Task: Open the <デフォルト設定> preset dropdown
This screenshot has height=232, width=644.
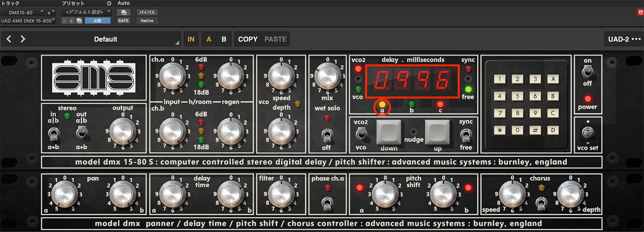Action: pos(86,12)
